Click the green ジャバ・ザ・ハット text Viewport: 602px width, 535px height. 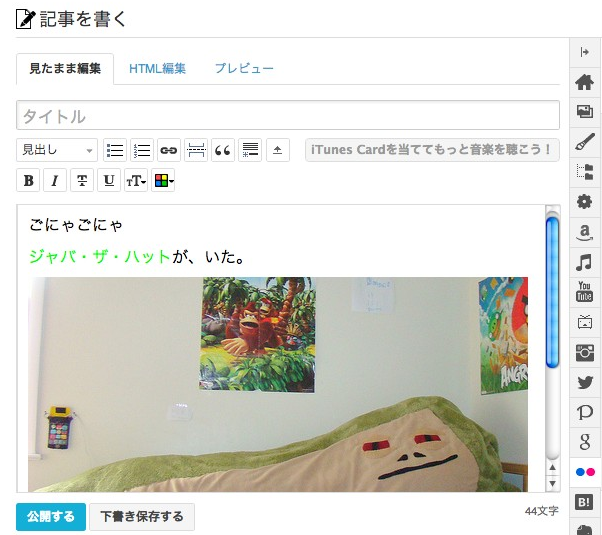(x=100, y=256)
